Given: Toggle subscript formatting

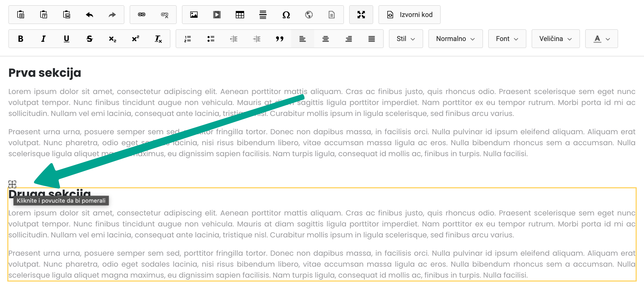Looking at the screenshot, I should tap(112, 39).
